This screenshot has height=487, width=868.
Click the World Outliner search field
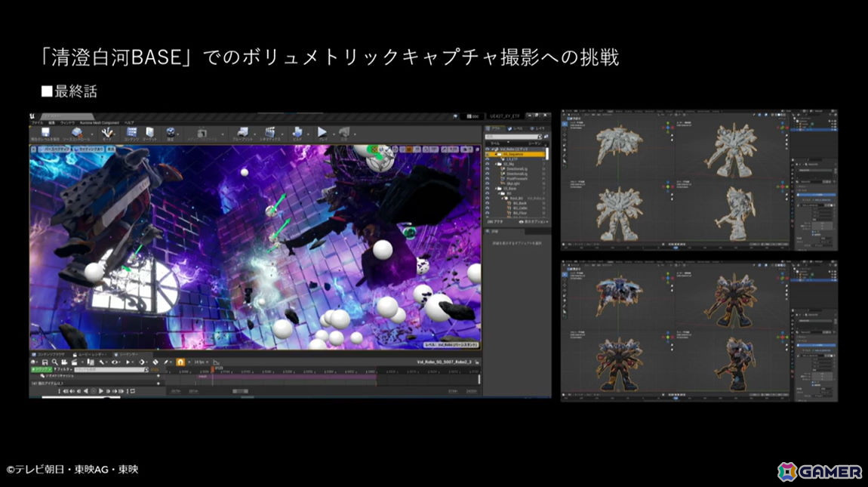[513, 137]
